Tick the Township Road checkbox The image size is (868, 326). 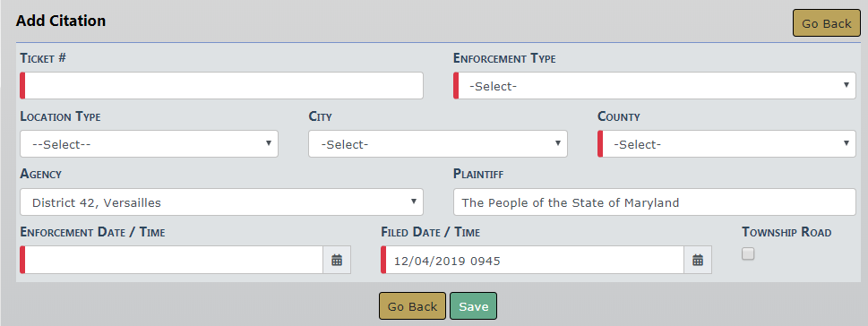click(x=748, y=253)
